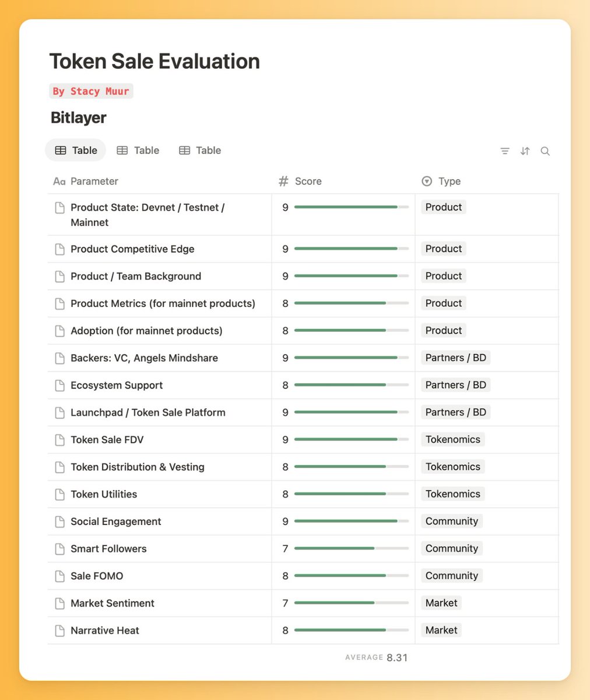
Task: Open page icon for Product State row
Action: [59, 208]
